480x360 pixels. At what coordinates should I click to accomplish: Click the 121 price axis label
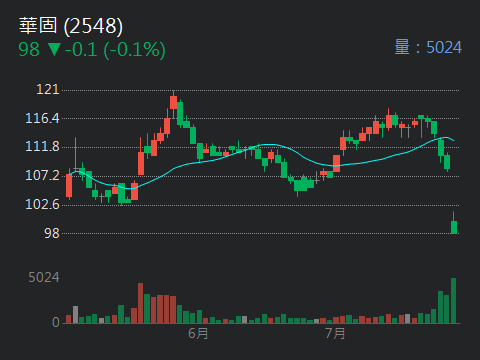pos(48,89)
